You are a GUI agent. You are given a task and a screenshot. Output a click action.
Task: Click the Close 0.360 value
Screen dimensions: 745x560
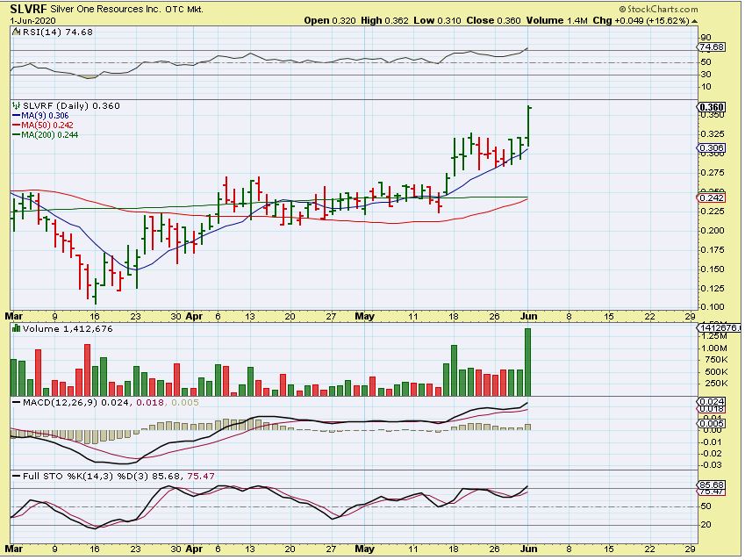tap(494, 20)
